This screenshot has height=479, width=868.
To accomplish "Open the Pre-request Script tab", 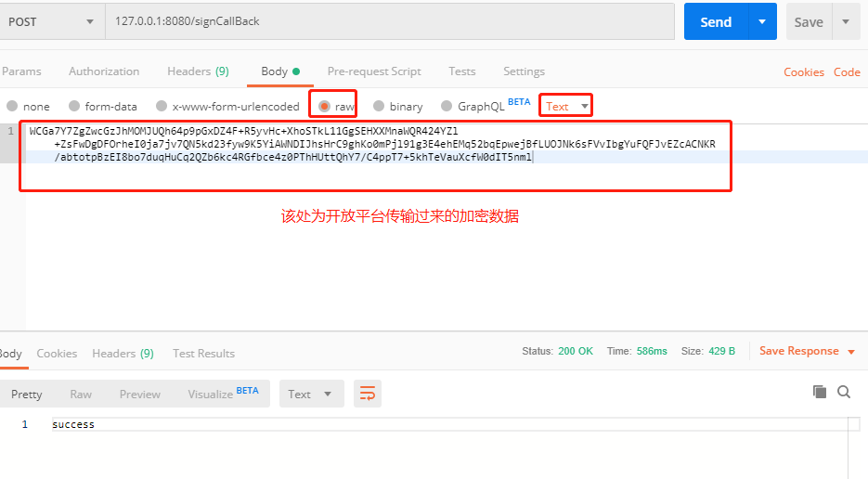I will [x=374, y=71].
